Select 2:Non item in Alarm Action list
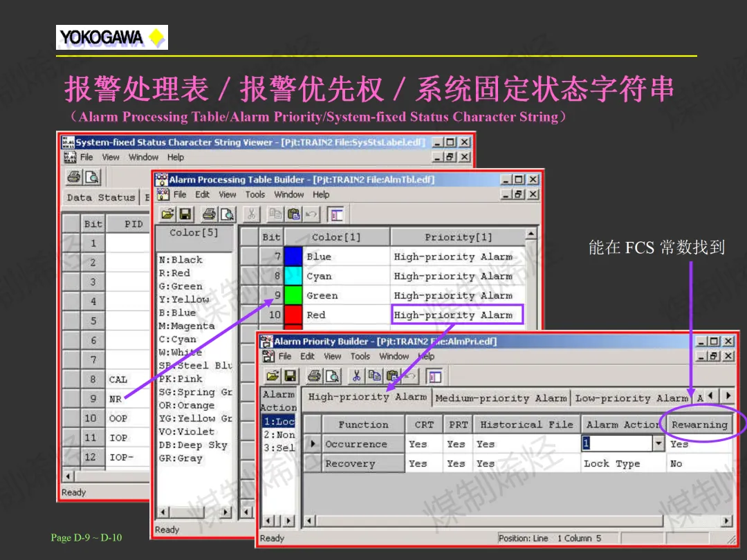 (279, 435)
